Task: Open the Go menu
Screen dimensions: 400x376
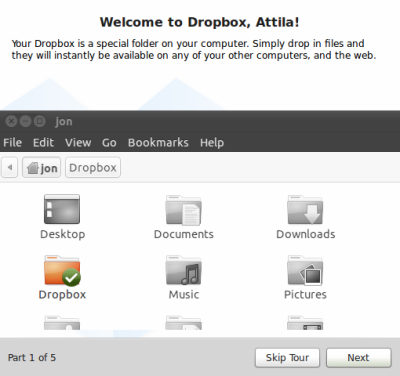Action: click(x=109, y=143)
